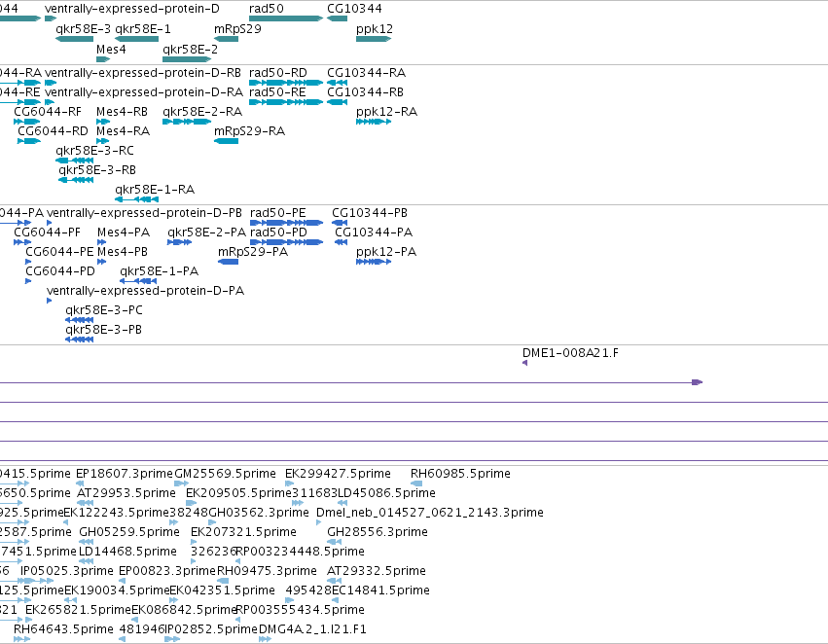This screenshot has height=644, width=828.
Task: Click EST label GM25569.5prime
Action: 225,474
